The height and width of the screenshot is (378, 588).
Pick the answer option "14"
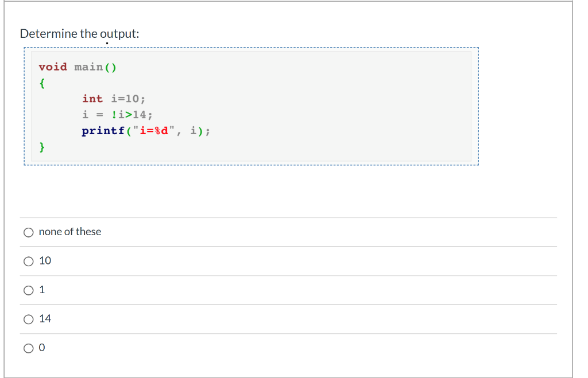pos(28,319)
